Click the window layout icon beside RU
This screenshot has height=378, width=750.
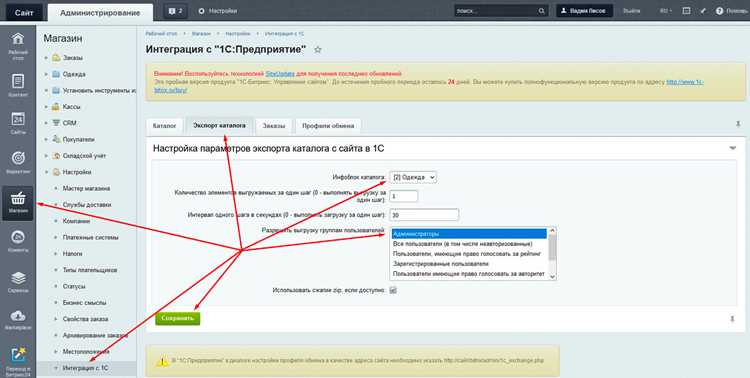pyautogui.click(x=686, y=11)
